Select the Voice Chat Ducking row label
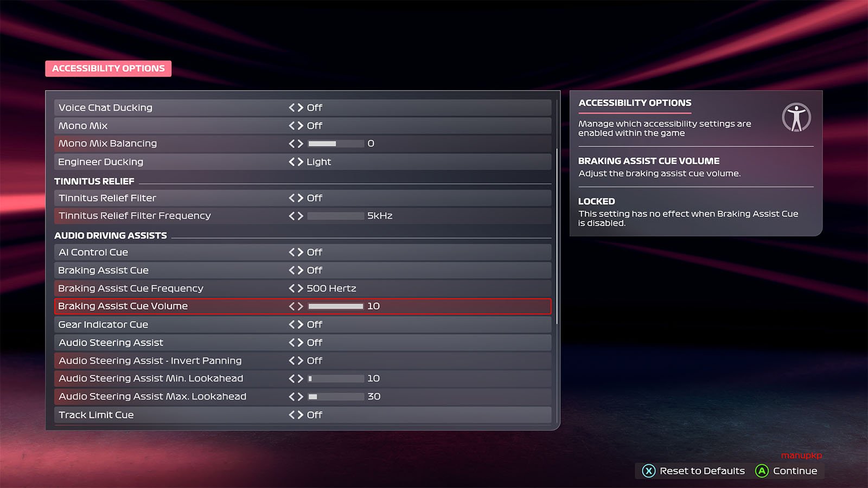The height and width of the screenshot is (488, 868). tap(105, 107)
